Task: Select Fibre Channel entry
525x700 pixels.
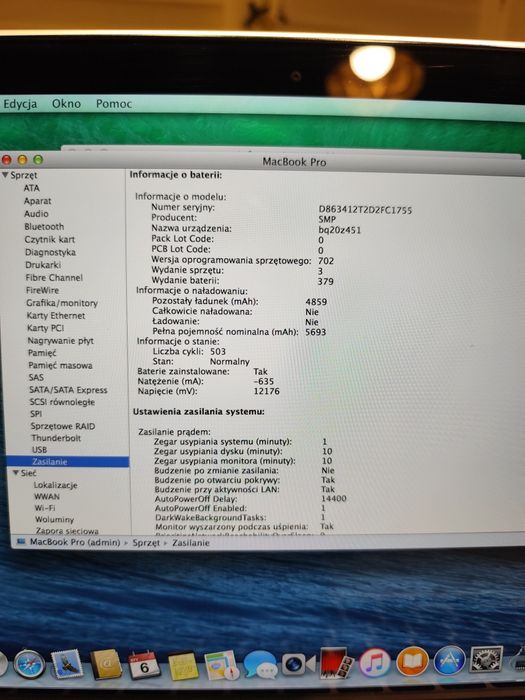Action: [54, 278]
